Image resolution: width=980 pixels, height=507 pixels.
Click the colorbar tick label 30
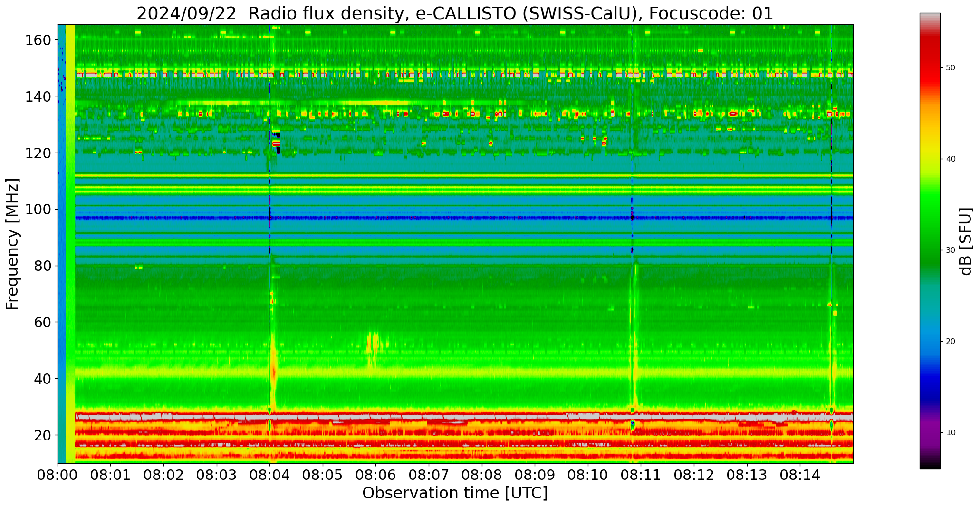(951, 250)
